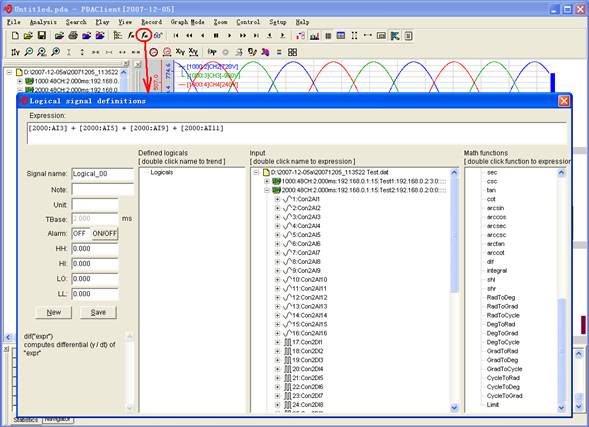This screenshot has width=589, height=427.
Task: Click the New button
Action: point(54,312)
